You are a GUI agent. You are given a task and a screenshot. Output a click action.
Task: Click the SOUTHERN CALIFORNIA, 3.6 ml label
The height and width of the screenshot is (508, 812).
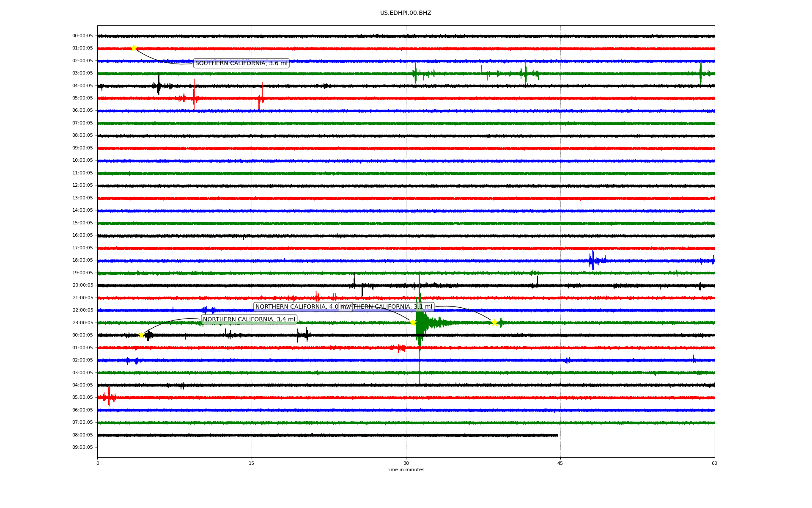(241, 63)
